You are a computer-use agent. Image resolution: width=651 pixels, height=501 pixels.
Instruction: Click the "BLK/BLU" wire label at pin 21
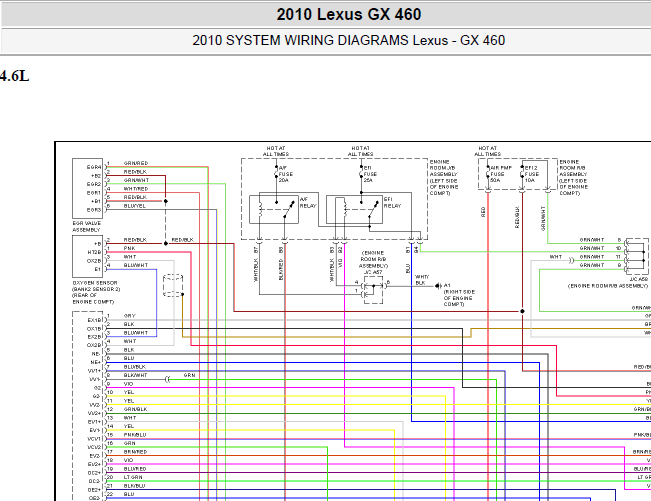[x=135, y=486]
